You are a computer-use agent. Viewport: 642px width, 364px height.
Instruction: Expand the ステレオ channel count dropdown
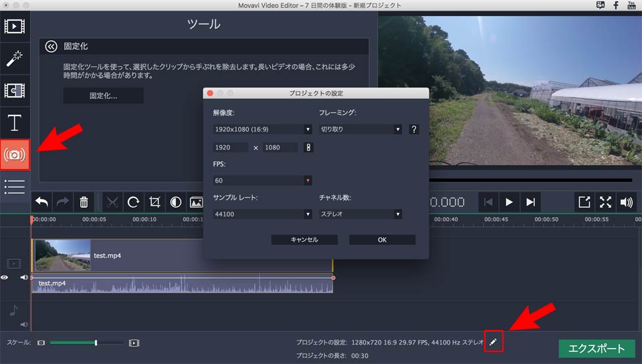click(x=360, y=214)
